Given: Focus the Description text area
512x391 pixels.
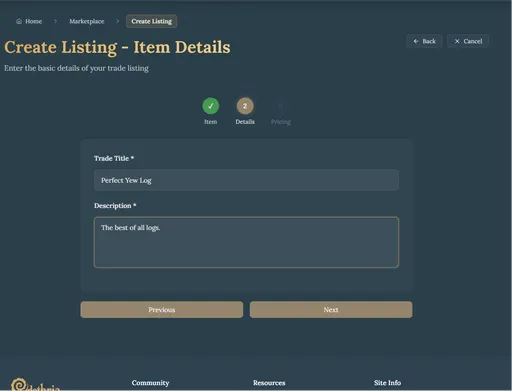Looking at the screenshot, I should coord(246,242).
